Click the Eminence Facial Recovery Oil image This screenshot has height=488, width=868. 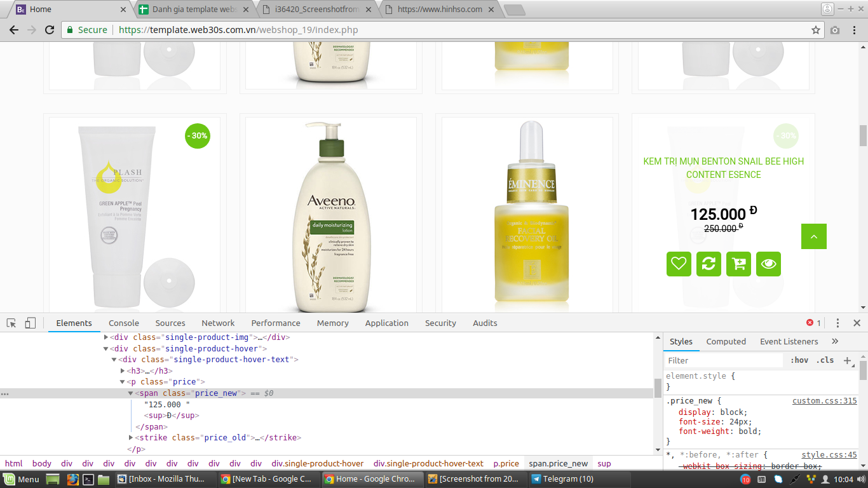[x=527, y=215]
